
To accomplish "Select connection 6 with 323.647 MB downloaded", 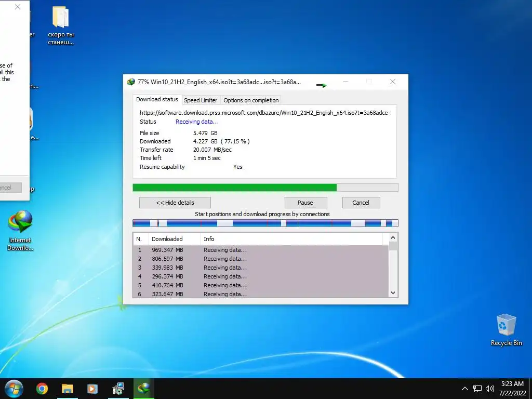I will (x=261, y=294).
